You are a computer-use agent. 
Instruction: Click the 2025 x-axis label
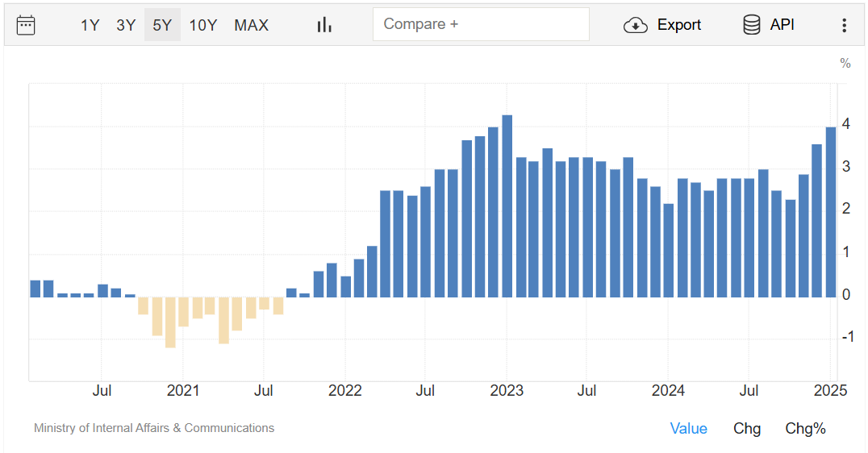[830, 390]
